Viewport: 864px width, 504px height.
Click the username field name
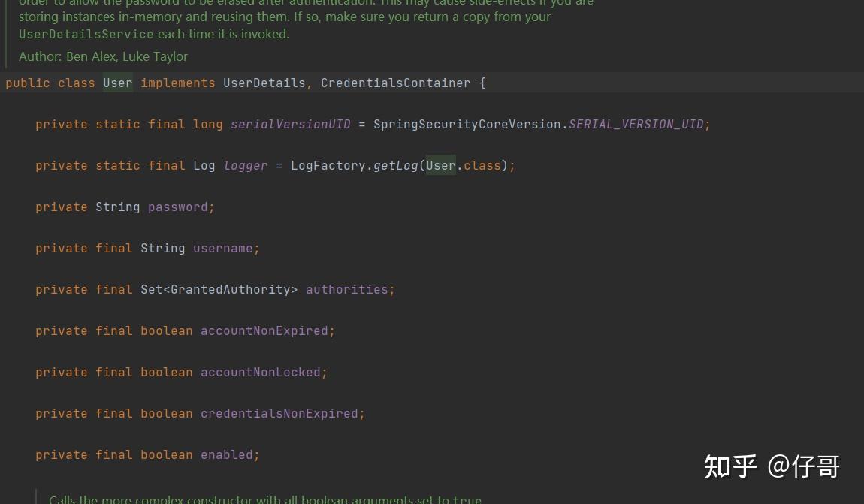tap(222, 248)
